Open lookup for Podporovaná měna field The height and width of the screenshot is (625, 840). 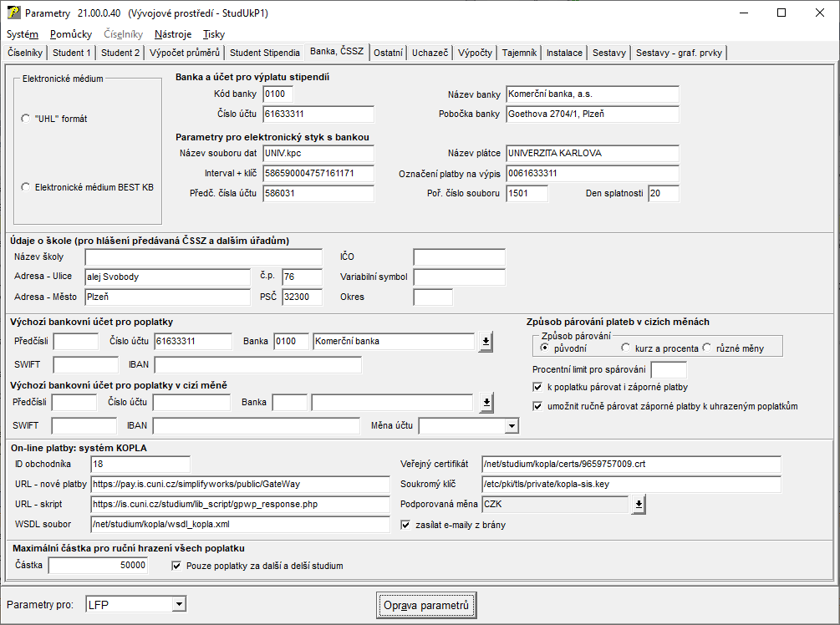638,504
